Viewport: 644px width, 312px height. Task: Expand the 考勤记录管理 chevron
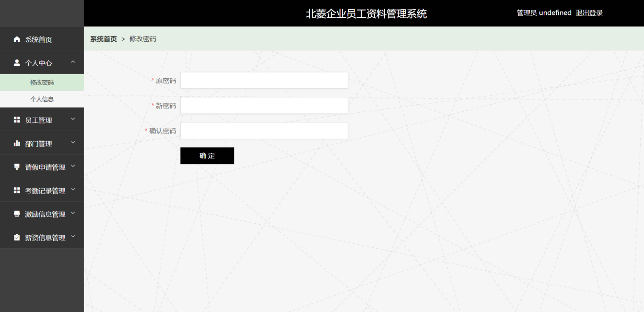(73, 190)
